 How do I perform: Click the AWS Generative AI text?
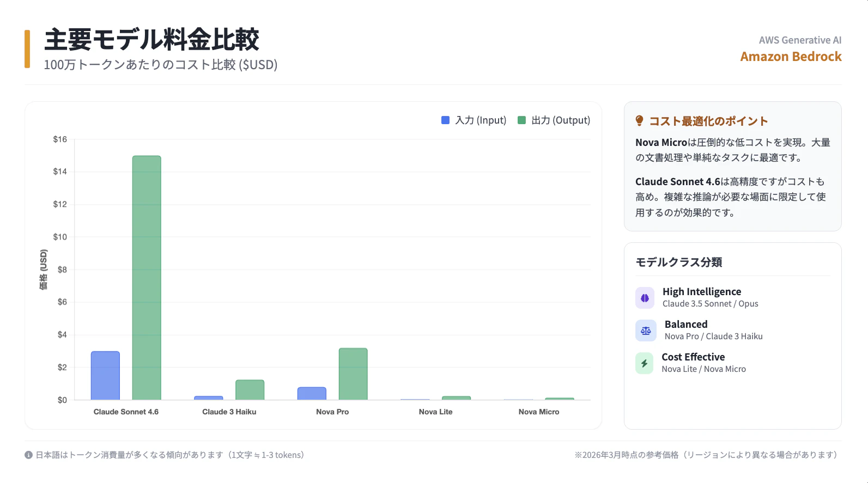(x=800, y=40)
